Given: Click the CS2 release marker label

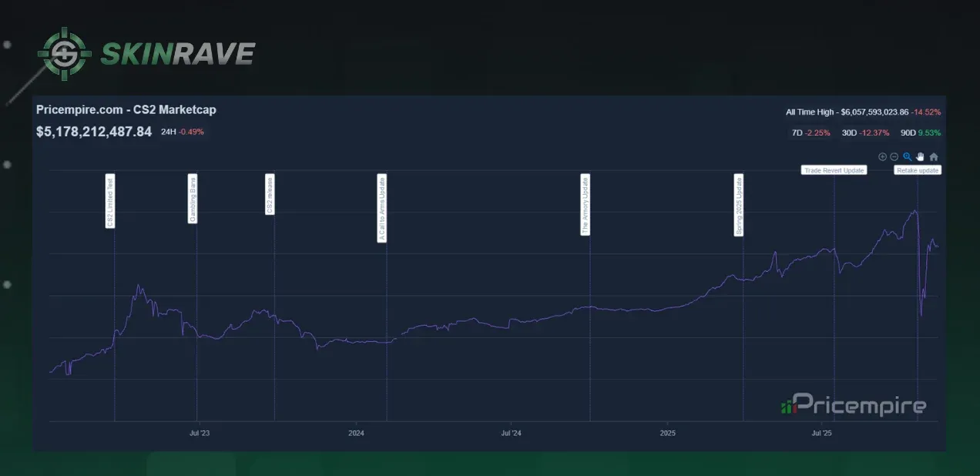Looking at the screenshot, I should click(270, 196).
